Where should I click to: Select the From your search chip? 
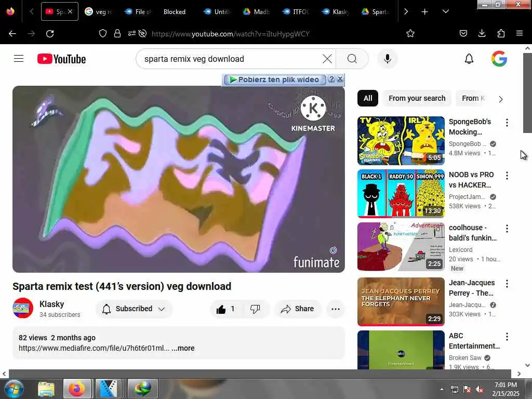point(417,98)
